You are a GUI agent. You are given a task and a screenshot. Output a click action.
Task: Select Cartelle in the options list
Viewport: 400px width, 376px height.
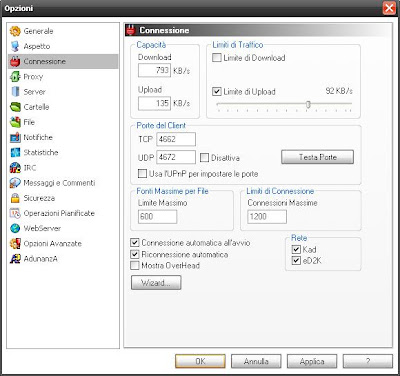[63, 107]
